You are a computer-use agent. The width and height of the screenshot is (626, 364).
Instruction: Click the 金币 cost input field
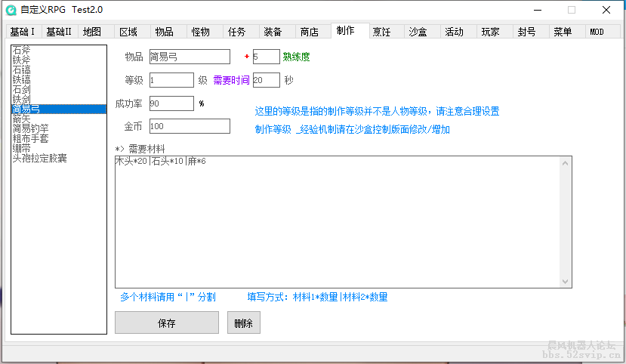(189, 126)
